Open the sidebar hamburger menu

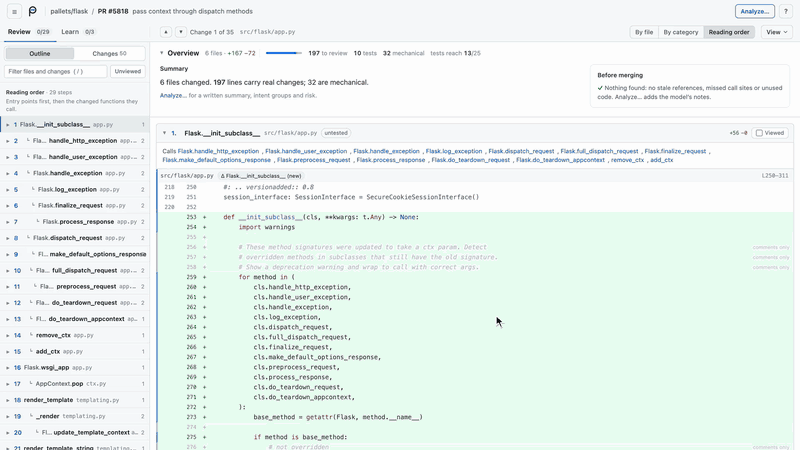14,11
